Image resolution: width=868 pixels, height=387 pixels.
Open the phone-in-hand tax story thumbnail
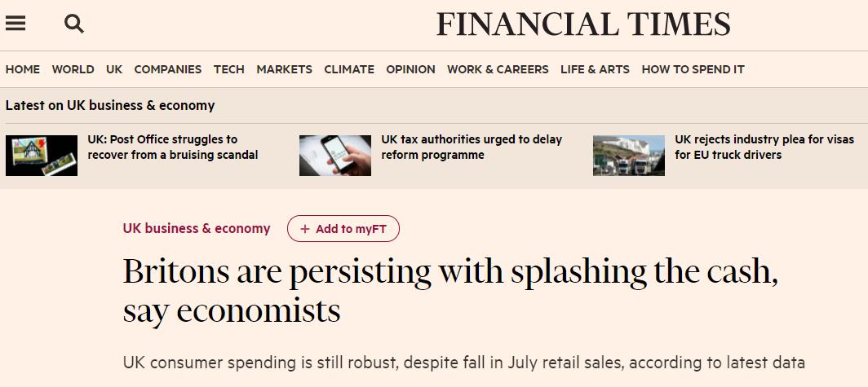tap(335, 156)
